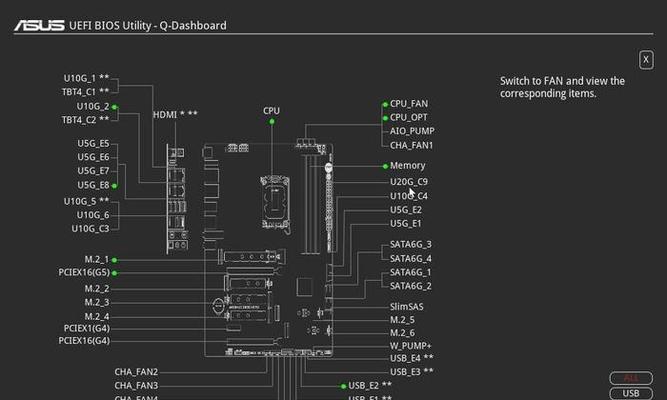Click the M.2_1 slot label
667x400 pixels.
point(97,259)
